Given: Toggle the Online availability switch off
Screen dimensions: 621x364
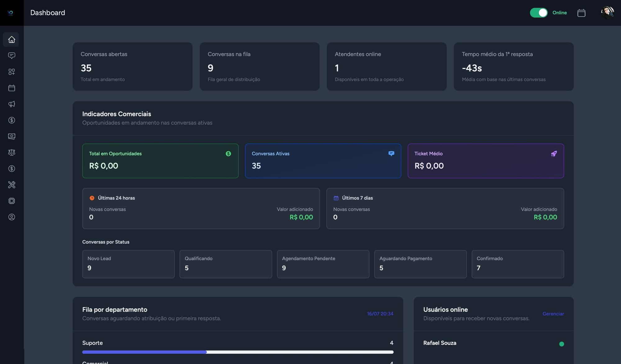Looking at the screenshot, I should pos(539,13).
